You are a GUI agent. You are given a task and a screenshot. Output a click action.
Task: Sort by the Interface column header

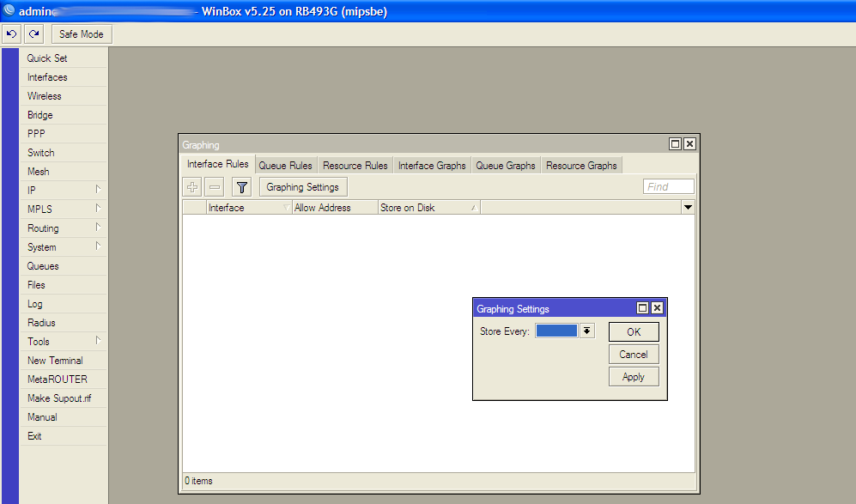(x=249, y=208)
